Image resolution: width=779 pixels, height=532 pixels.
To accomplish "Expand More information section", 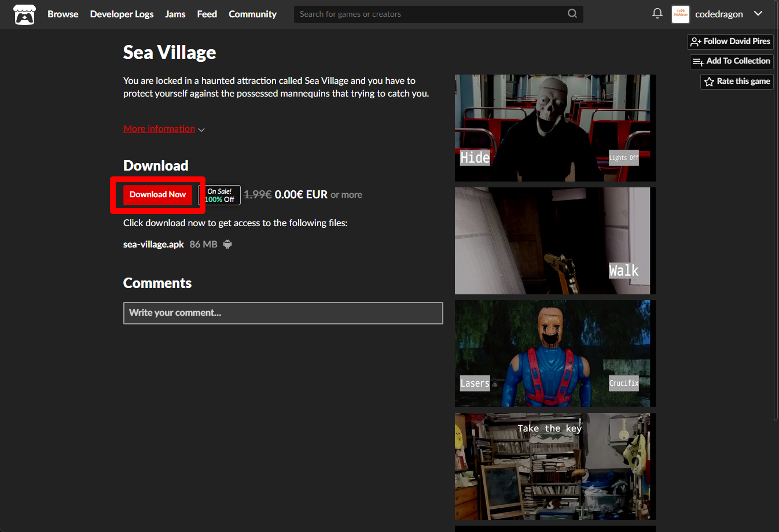I will pos(164,129).
